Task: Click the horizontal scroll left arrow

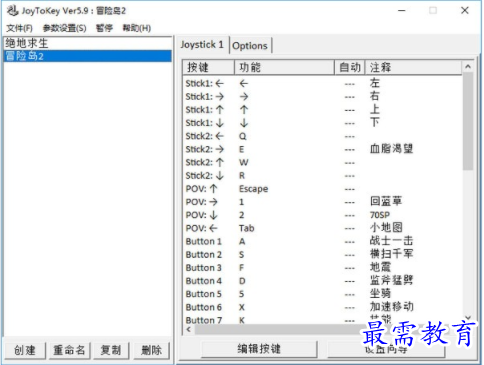Action: pyautogui.click(x=189, y=329)
